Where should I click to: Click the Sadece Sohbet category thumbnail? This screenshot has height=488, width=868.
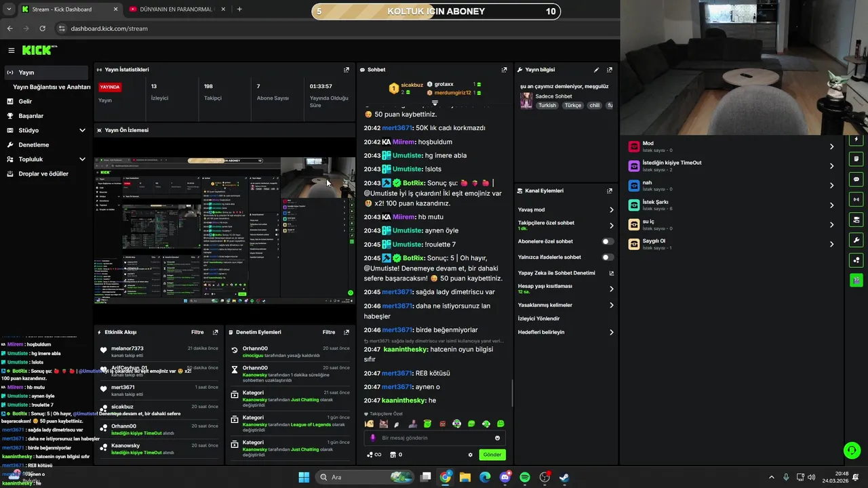pyautogui.click(x=526, y=101)
